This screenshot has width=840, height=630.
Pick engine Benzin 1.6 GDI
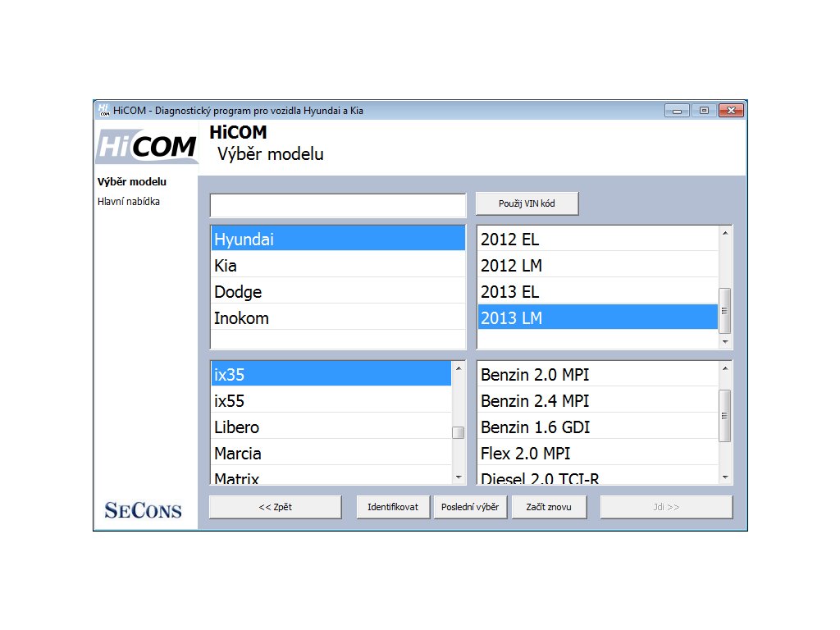[x=598, y=427]
